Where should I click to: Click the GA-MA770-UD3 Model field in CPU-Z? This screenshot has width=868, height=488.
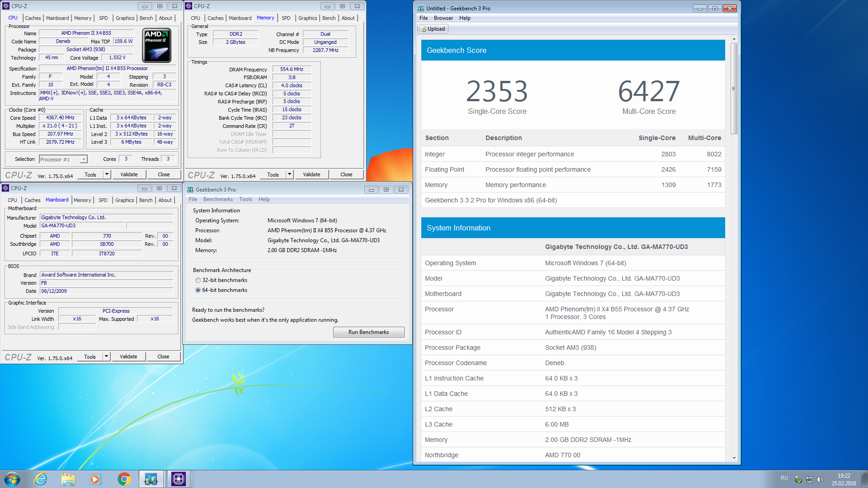pos(82,225)
